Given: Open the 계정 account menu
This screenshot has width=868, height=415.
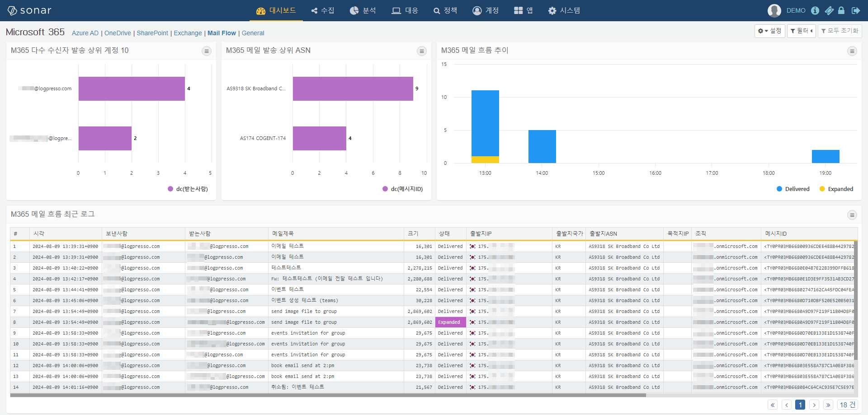Looking at the screenshot, I should (486, 10).
